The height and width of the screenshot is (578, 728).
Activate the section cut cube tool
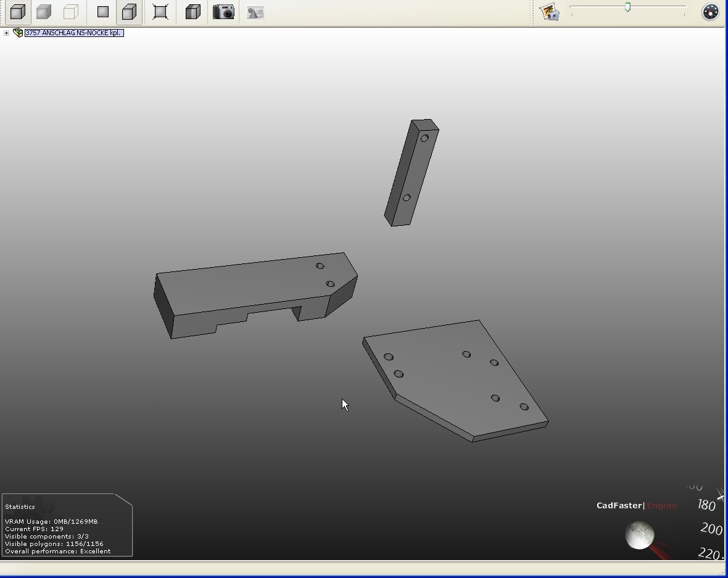192,12
